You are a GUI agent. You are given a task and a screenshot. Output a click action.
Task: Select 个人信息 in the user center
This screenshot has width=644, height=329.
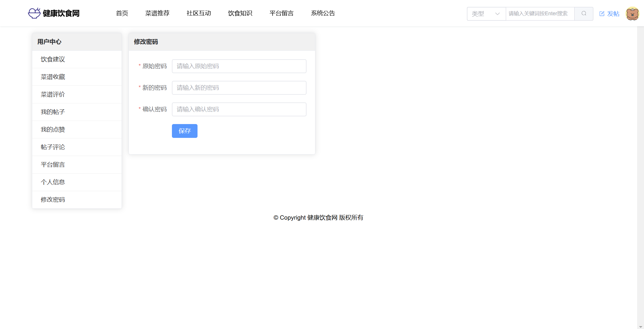[x=53, y=182]
